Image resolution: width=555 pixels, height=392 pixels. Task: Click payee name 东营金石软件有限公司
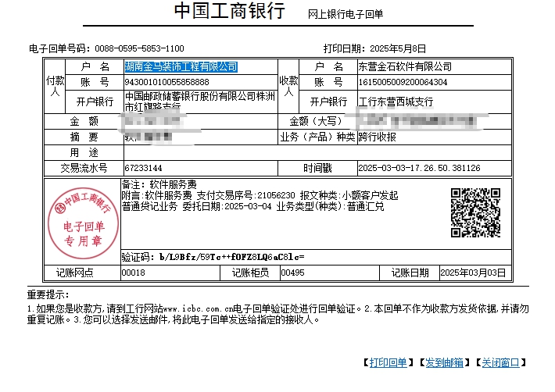(405, 66)
